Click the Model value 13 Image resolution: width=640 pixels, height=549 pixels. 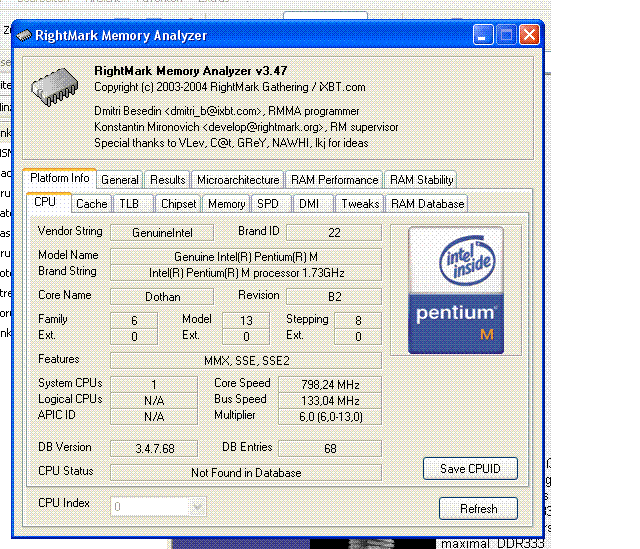pos(246,321)
